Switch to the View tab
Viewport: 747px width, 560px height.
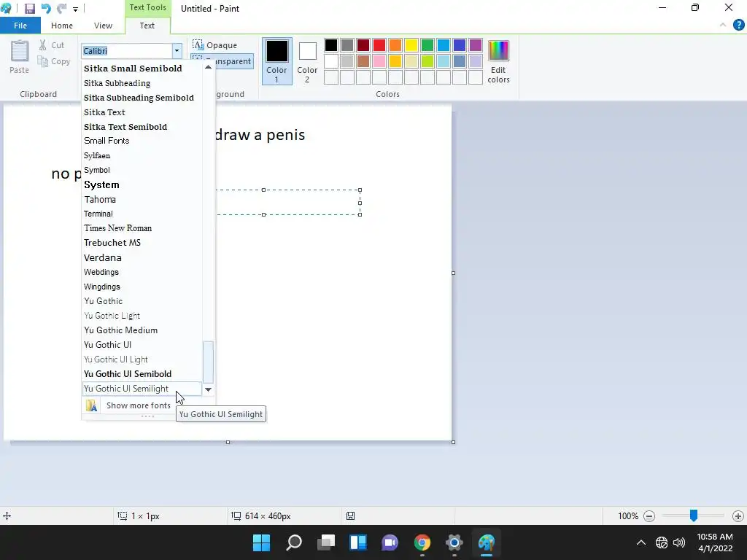(x=103, y=26)
